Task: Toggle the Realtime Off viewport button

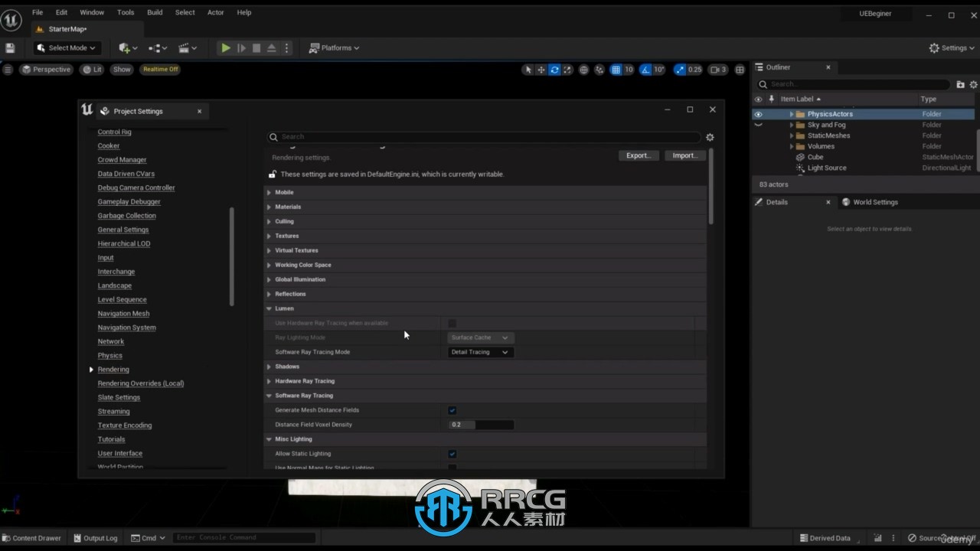Action: point(161,69)
